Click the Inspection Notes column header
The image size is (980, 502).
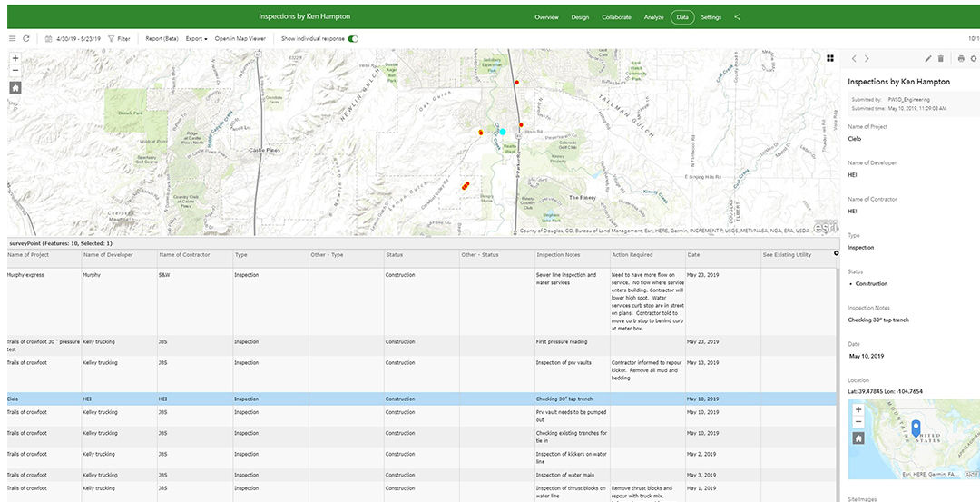pyautogui.click(x=572, y=255)
